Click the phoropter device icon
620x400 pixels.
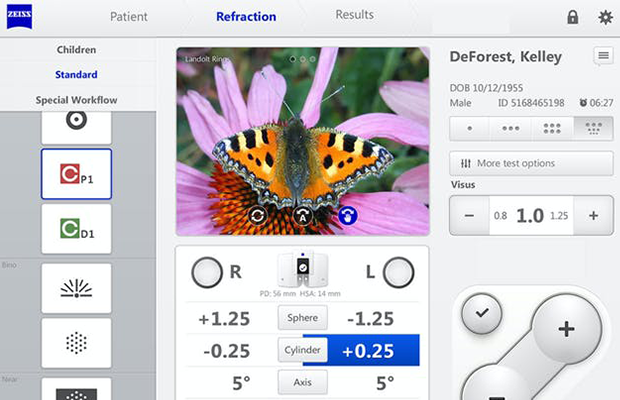tap(303, 270)
